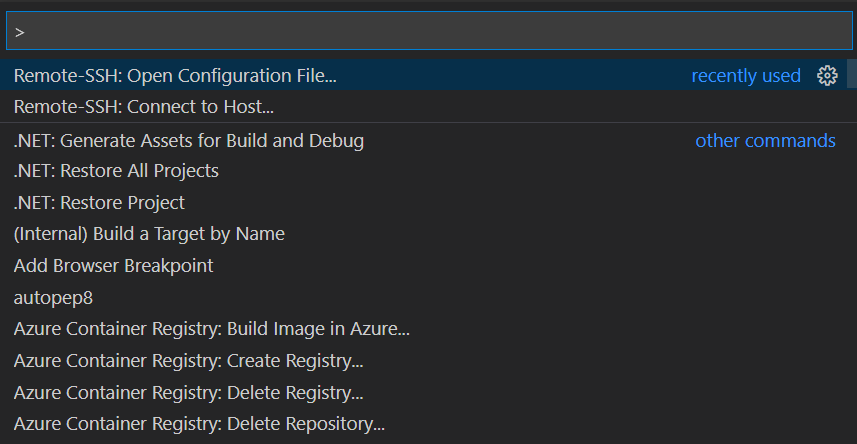The width and height of the screenshot is (857, 444).
Task: Select Remote-SSH: Connect to Host command
Action: (424, 107)
